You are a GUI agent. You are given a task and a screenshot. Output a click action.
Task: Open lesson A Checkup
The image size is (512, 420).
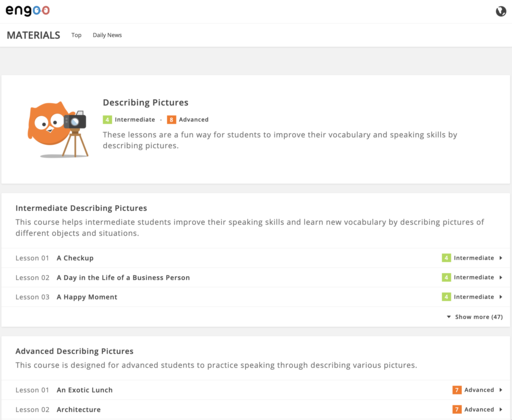[75, 258]
